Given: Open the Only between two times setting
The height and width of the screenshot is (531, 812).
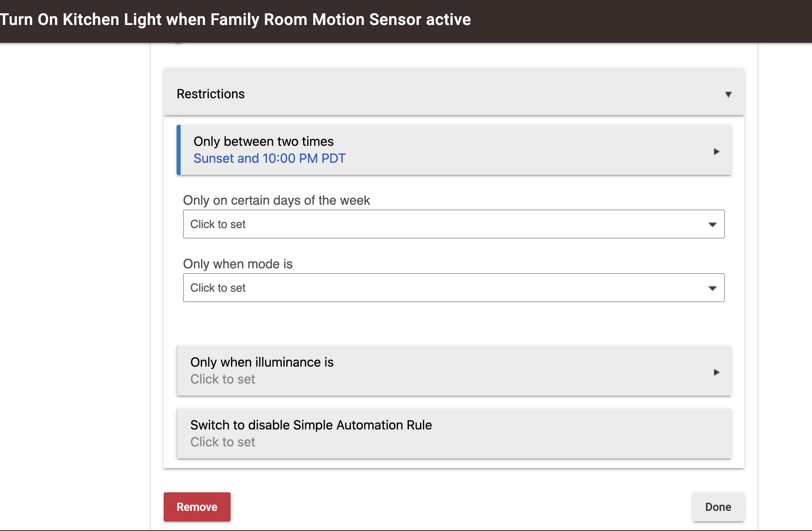Looking at the screenshot, I should pos(454,150).
